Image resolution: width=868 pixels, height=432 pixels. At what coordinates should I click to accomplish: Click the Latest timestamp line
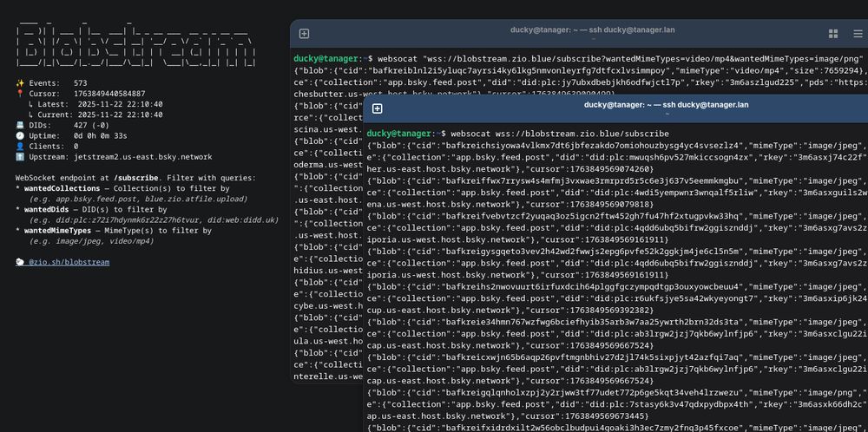click(x=95, y=105)
